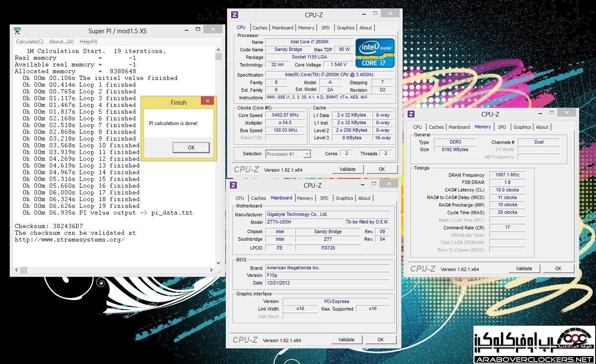Confirm the PI calculation done dialog with OK
This screenshot has width=596, height=364.
coord(191,147)
